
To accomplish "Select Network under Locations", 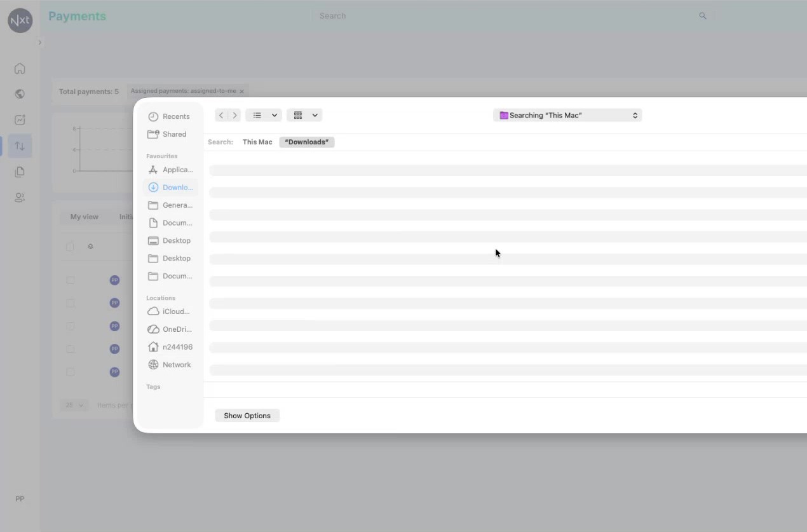I will (x=170, y=365).
